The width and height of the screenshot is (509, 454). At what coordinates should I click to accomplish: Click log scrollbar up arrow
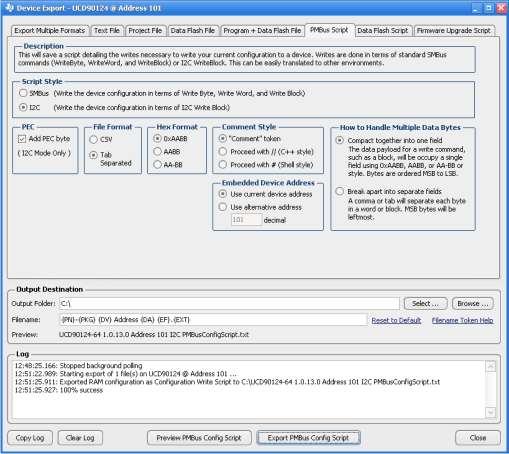coord(490,367)
